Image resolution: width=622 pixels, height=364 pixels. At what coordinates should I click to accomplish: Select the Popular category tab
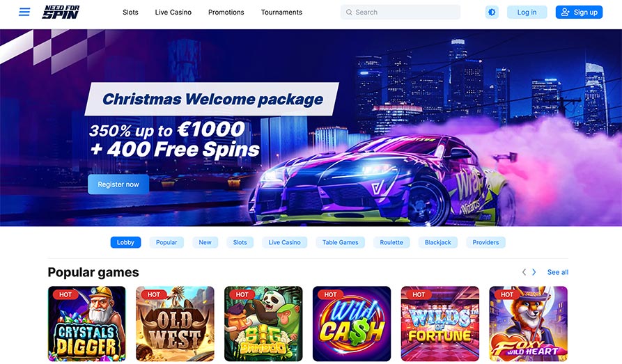[166, 242]
